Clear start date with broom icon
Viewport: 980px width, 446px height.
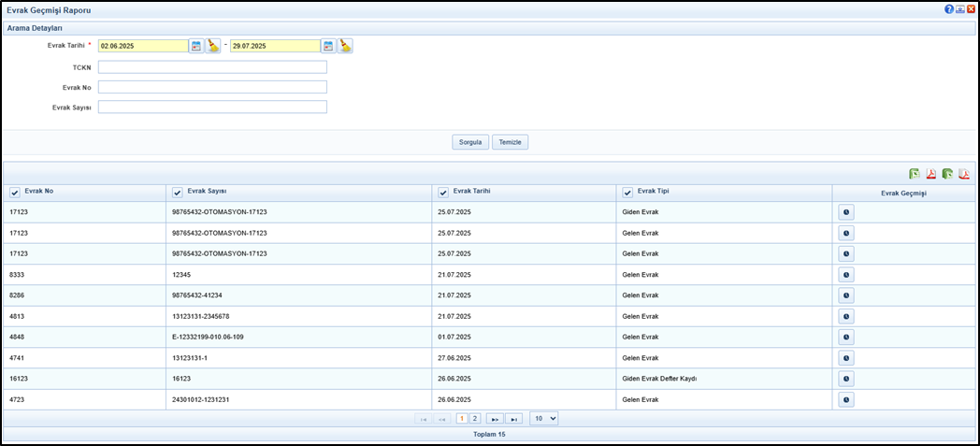coord(213,46)
